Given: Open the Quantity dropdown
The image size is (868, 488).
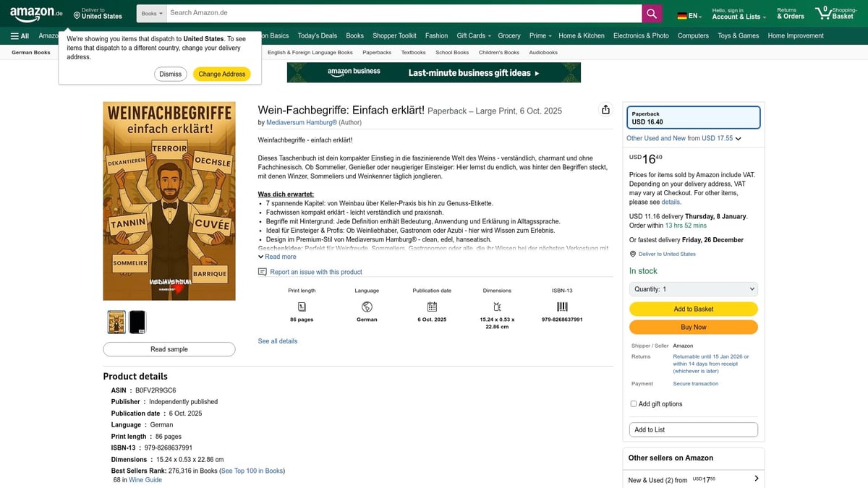Looking at the screenshot, I should point(693,288).
